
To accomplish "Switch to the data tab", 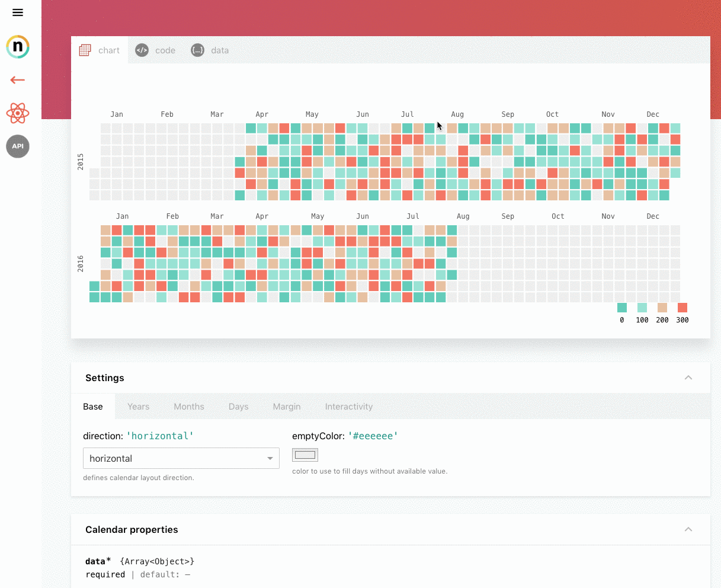I will (210, 50).
